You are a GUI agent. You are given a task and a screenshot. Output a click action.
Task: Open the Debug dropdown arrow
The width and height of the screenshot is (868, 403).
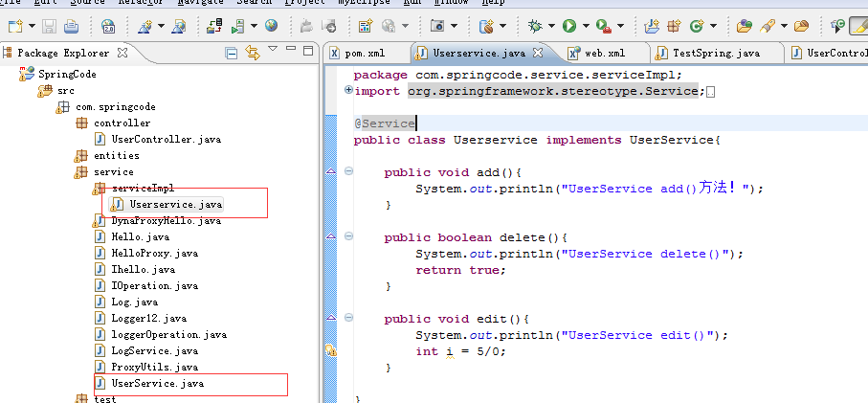pyautogui.click(x=551, y=26)
